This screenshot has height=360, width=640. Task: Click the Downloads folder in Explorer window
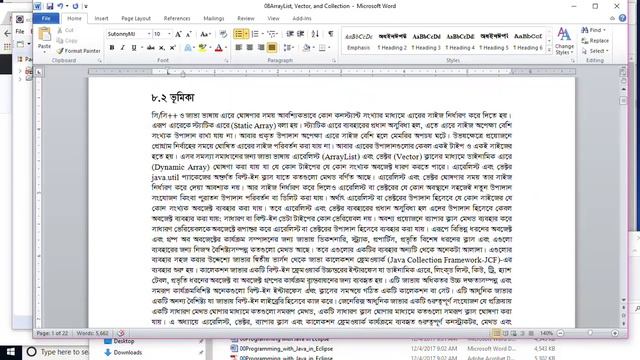coord(123,352)
